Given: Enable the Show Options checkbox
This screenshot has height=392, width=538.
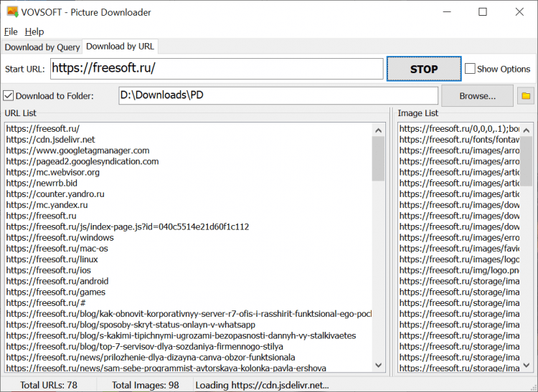Looking at the screenshot, I should 470,69.
